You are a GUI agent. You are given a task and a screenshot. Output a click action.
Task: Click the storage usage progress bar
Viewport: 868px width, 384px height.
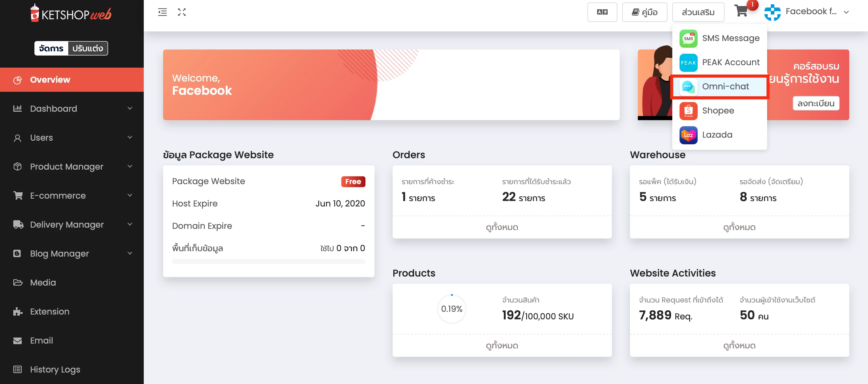[268, 261]
